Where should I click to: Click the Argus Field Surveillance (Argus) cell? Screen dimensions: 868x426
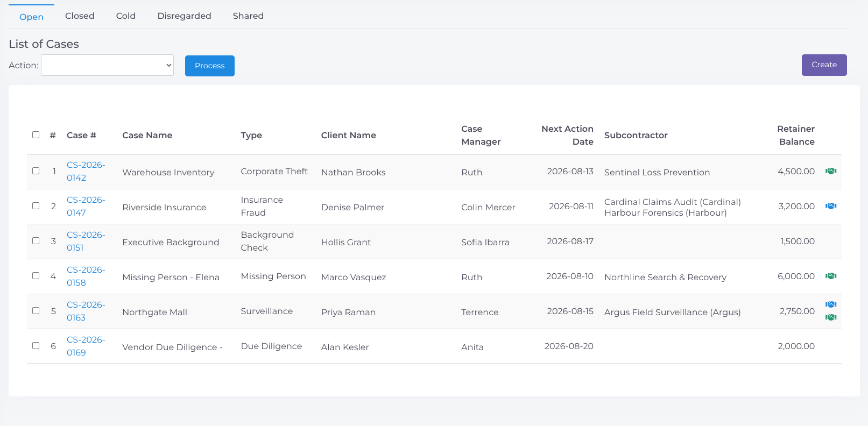(673, 312)
